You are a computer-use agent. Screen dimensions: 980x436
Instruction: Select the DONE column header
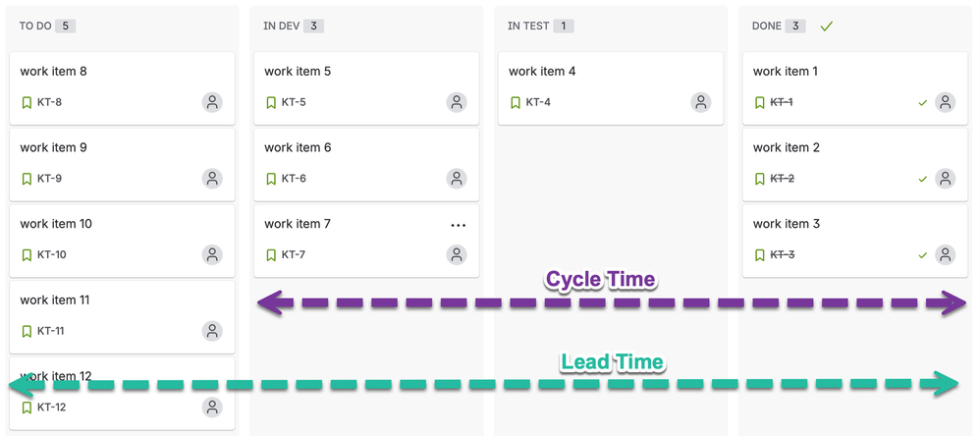(x=767, y=27)
